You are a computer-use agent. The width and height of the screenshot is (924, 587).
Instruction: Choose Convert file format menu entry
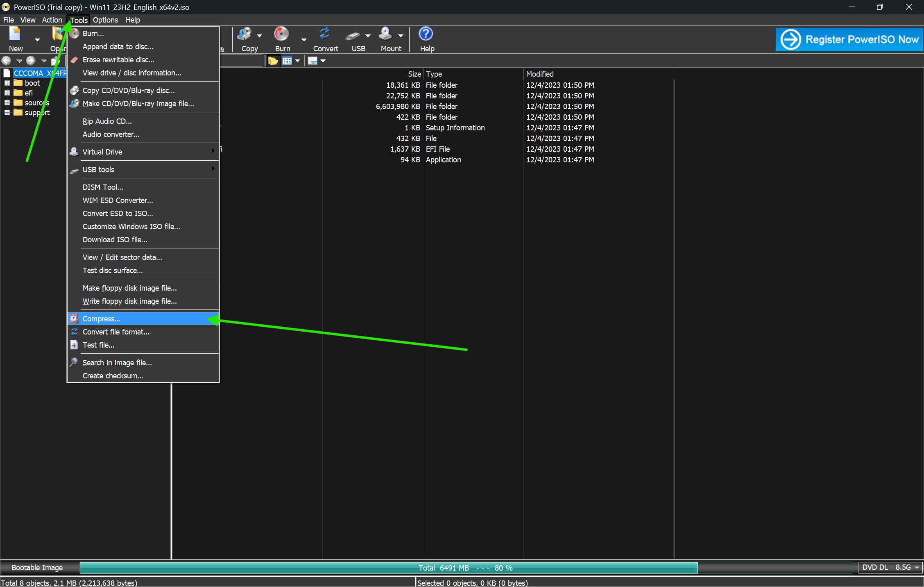point(116,332)
